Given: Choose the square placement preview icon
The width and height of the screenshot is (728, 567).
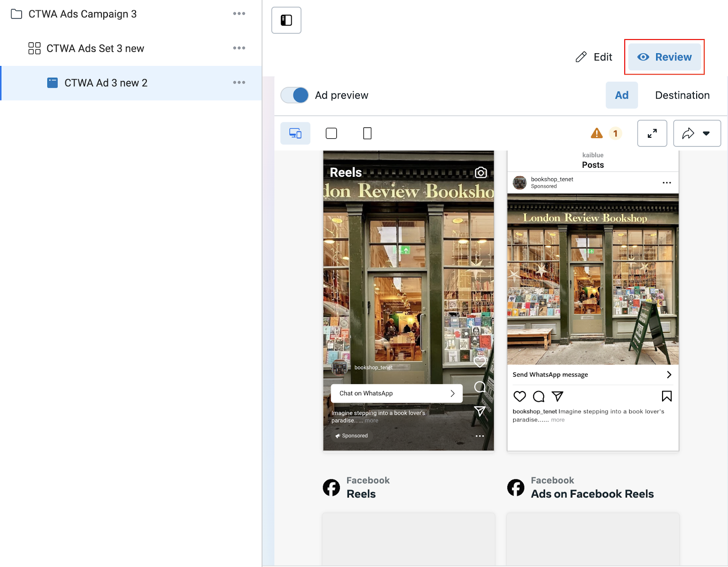Looking at the screenshot, I should pyautogui.click(x=331, y=133).
